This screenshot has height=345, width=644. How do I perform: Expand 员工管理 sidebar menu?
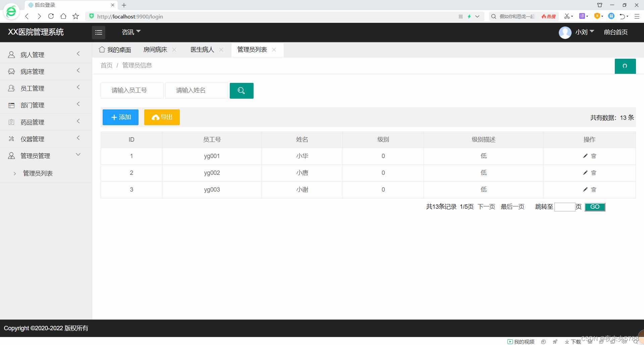[46, 88]
